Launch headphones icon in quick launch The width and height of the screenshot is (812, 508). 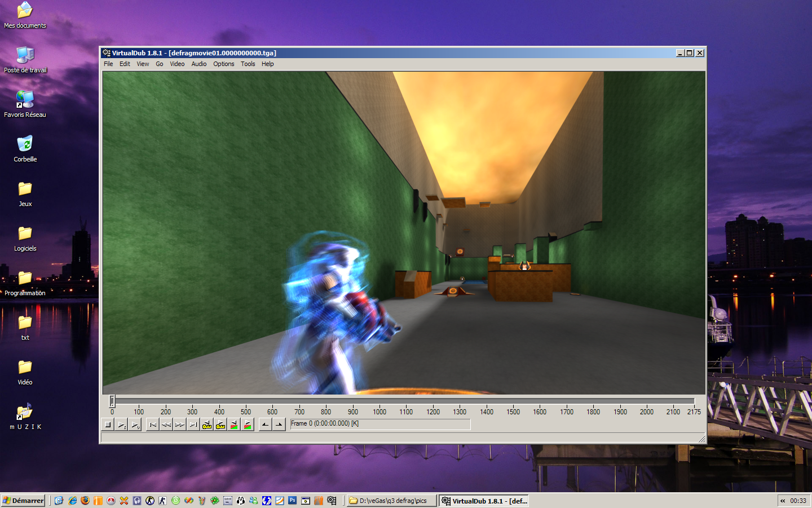(137, 501)
